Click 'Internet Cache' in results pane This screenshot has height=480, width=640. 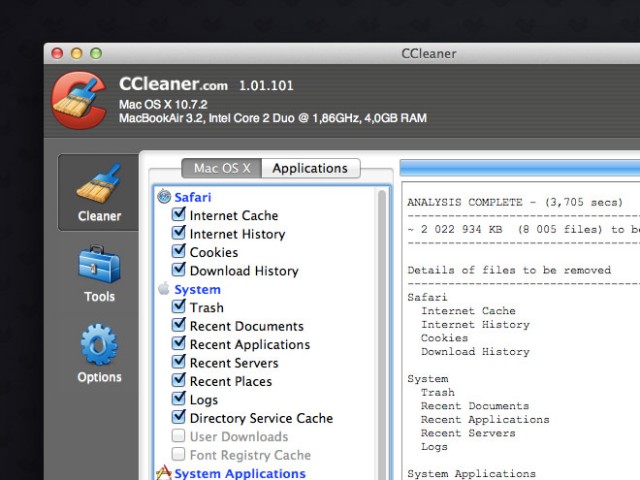(468, 311)
